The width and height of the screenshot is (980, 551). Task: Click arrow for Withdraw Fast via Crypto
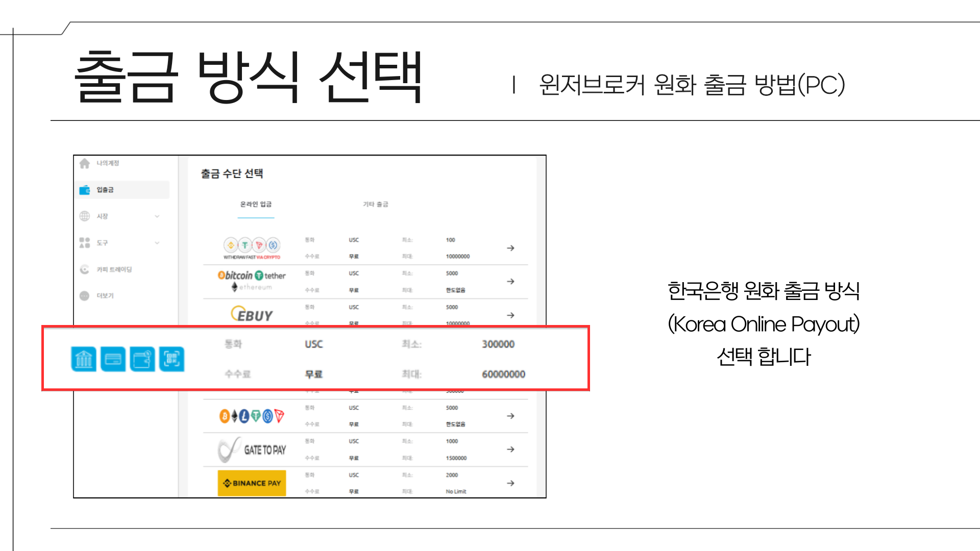click(x=510, y=248)
